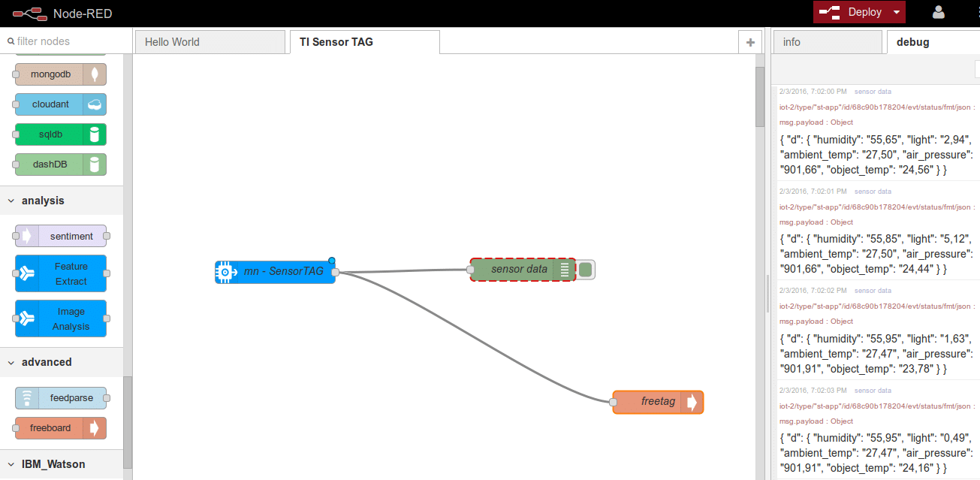Click the chip icon on mn - SensorTAG node
The image size is (980, 480).
[x=226, y=272]
